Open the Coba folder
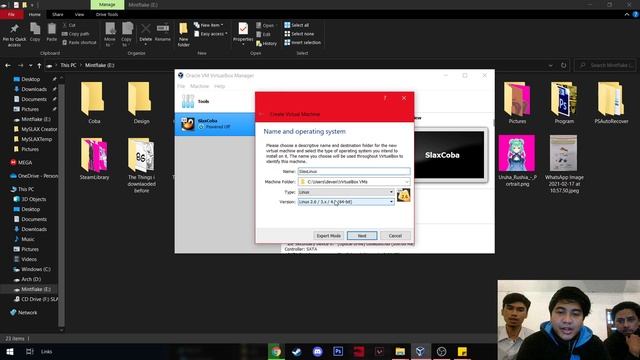The image size is (640, 360). pyautogui.click(x=94, y=103)
